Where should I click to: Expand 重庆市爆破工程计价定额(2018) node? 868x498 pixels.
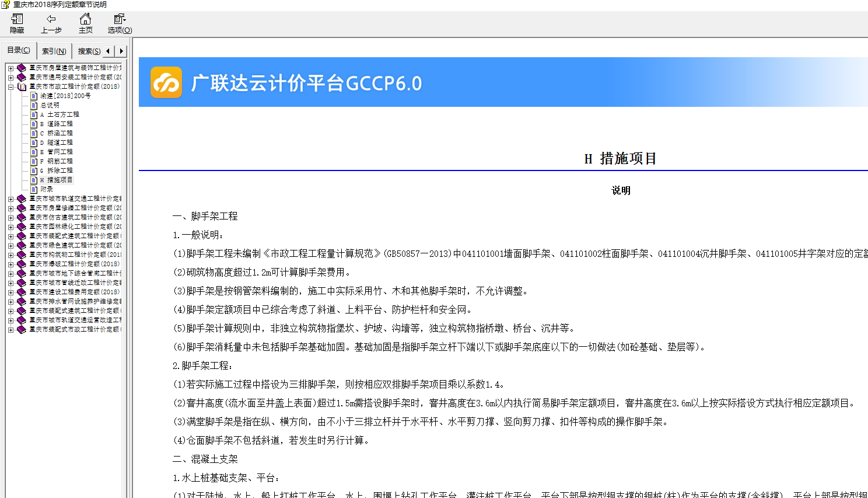[10, 264]
